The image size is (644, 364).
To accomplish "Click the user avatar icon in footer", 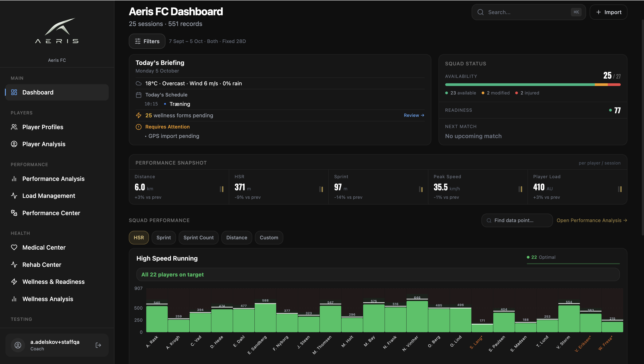I will 18,345.
